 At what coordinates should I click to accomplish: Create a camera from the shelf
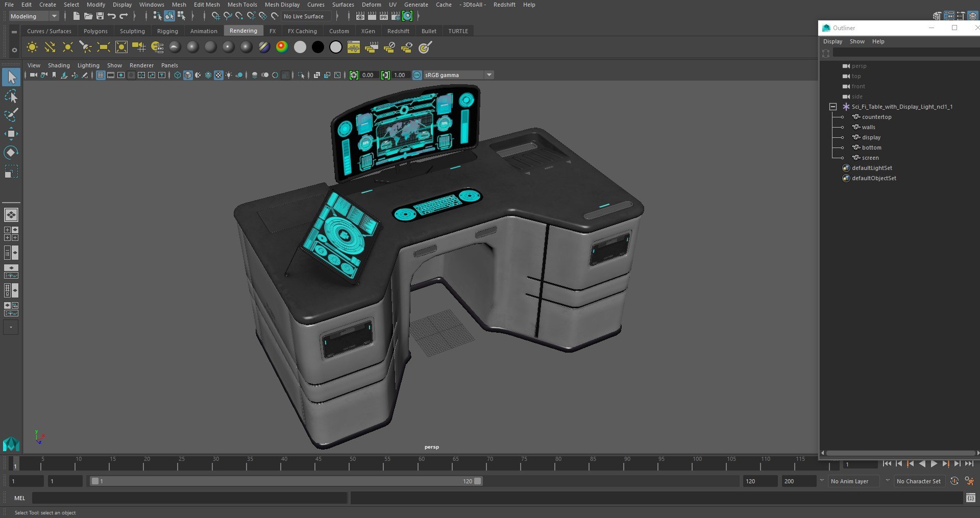point(139,47)
